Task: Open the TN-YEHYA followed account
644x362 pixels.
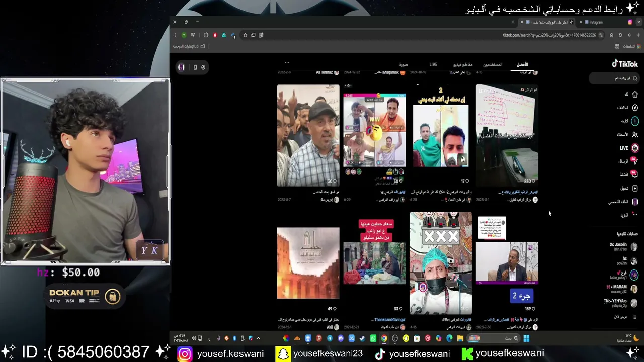Action: pos(621,303)
